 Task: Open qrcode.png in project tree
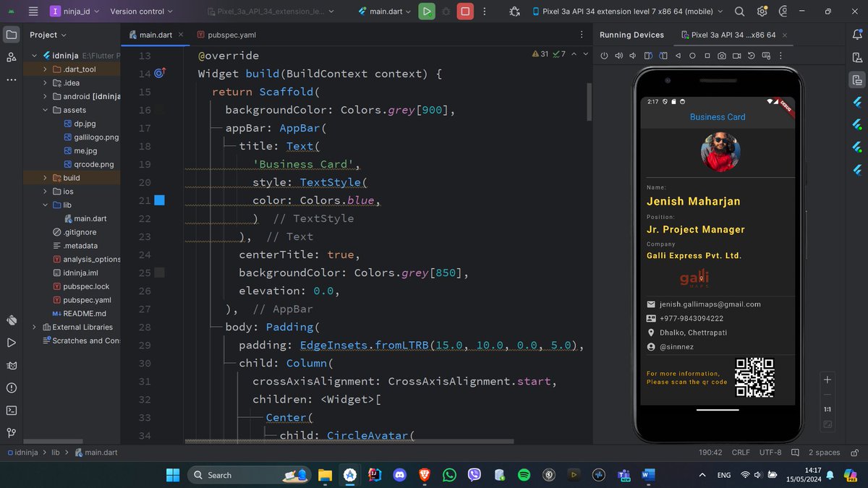coord(88,164)
